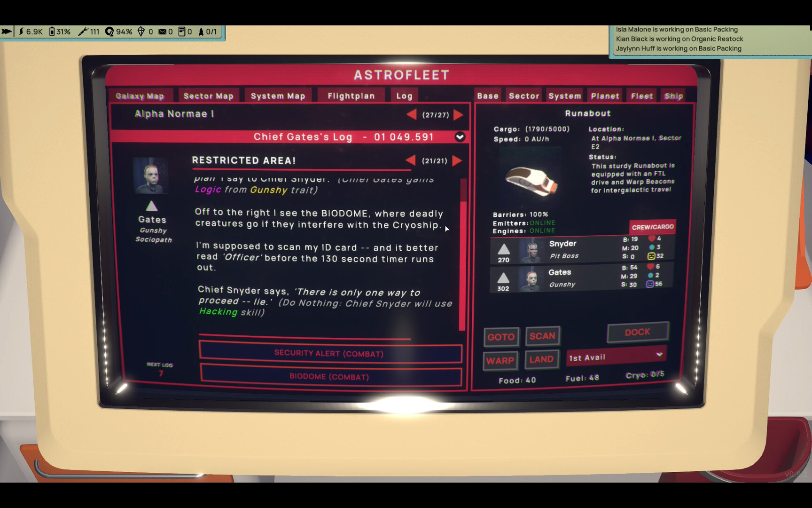Switch to the Fleet tab
This screenshot has width=812, height=508.
click(642, 96)
